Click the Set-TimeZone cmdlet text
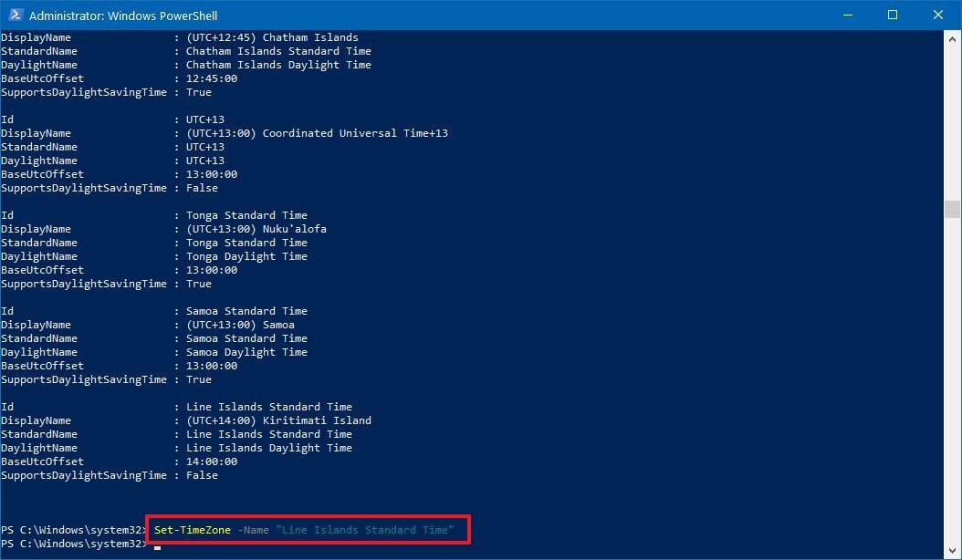The width and height of the screenshot is (962, 560). (x=193, y=530)
